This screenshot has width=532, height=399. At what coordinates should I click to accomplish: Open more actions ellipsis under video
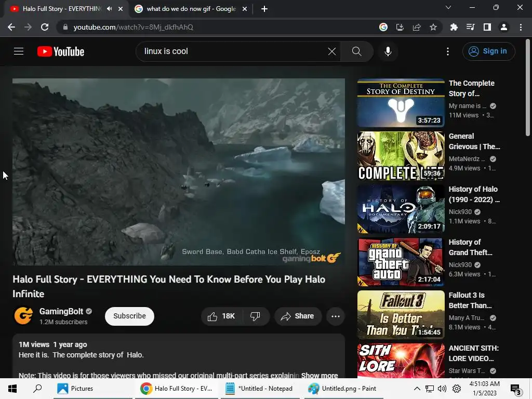tap(336, 316)
